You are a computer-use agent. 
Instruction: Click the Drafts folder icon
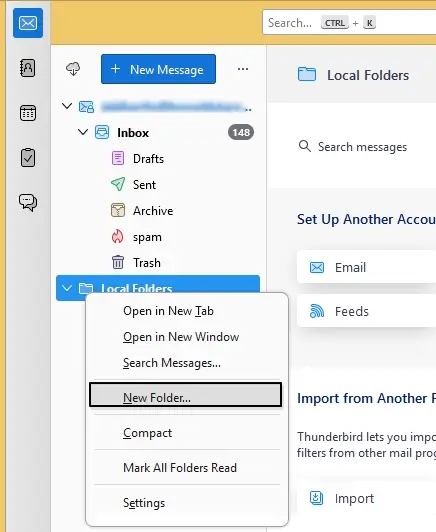[x=118, y=158]
